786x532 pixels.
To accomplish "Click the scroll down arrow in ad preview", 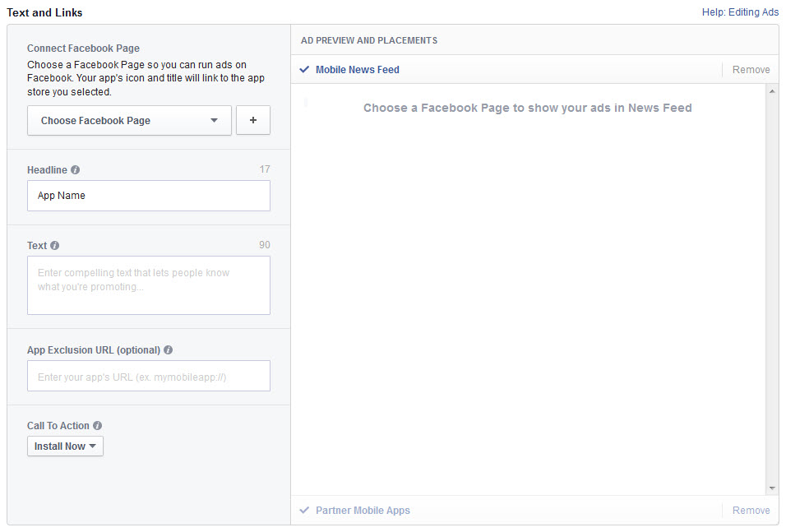I will tap(772, 488).
